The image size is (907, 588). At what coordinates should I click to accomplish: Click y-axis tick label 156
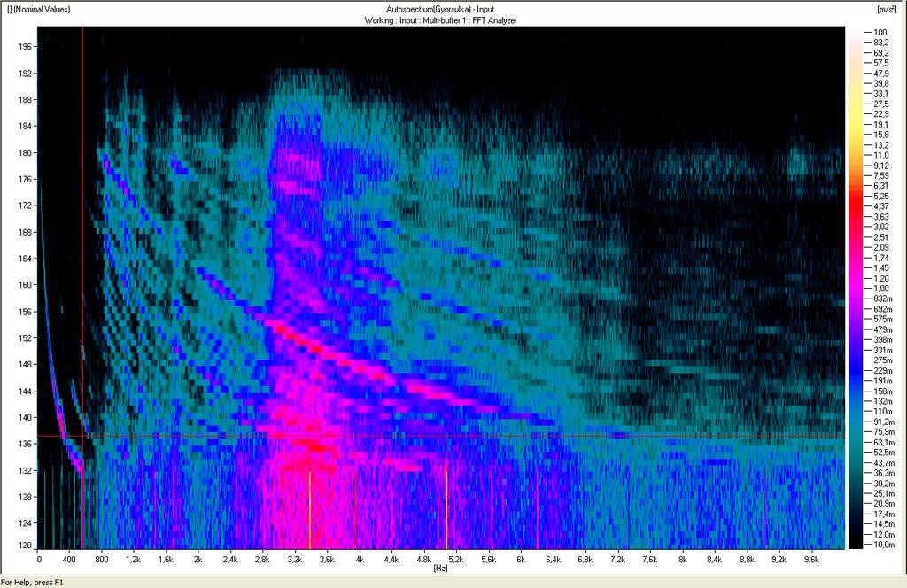pos(24,312)
